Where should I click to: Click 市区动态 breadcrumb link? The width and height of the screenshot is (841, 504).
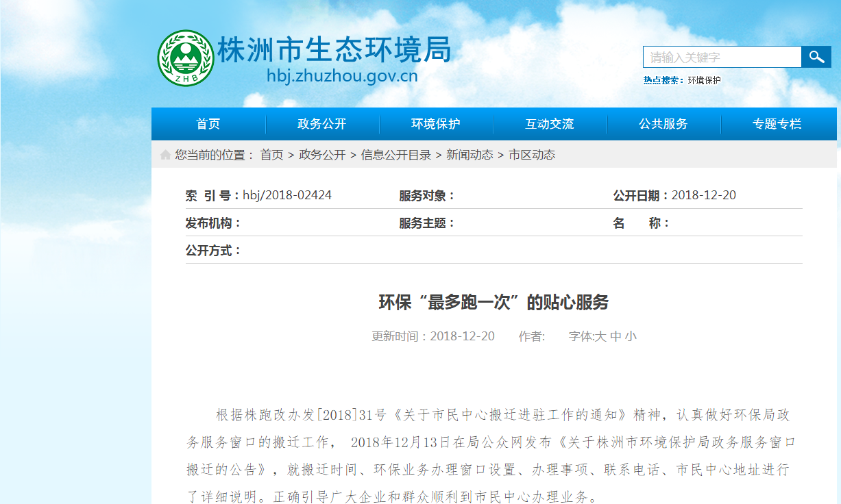click(x=532, y=155)
